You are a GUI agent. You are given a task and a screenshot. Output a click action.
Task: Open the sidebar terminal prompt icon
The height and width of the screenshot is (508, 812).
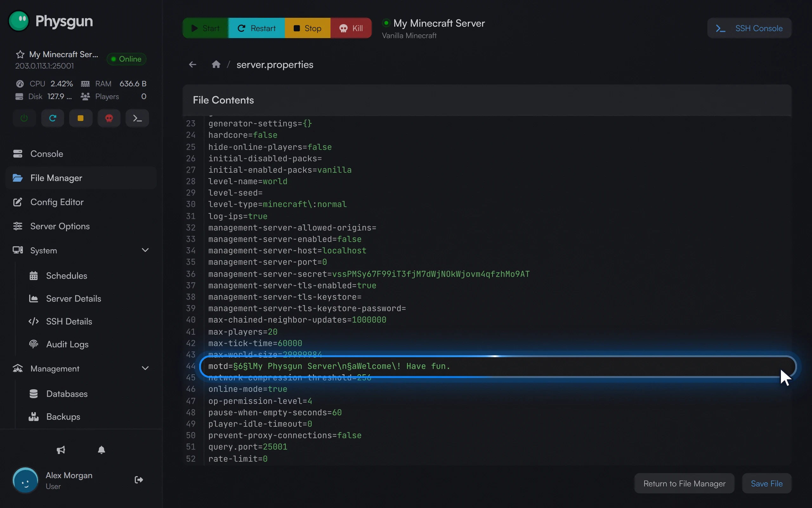pyautogui.click(x=137, y=118)
